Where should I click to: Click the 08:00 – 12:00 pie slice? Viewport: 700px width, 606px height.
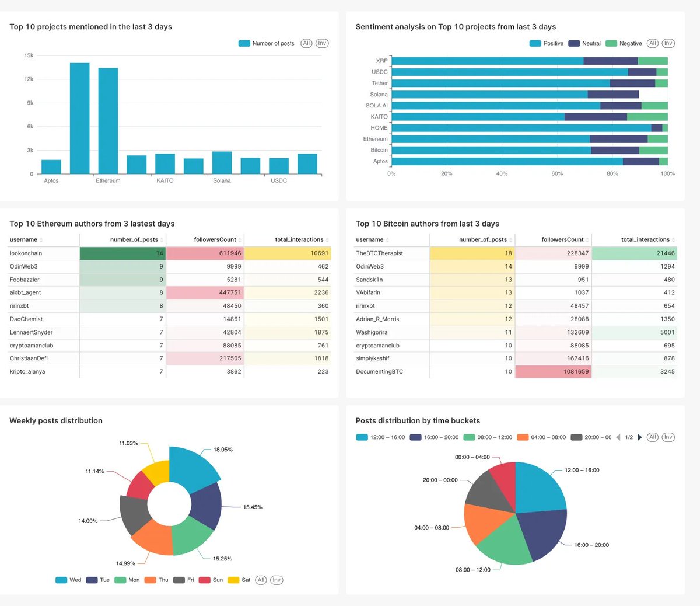click(503, 540)
